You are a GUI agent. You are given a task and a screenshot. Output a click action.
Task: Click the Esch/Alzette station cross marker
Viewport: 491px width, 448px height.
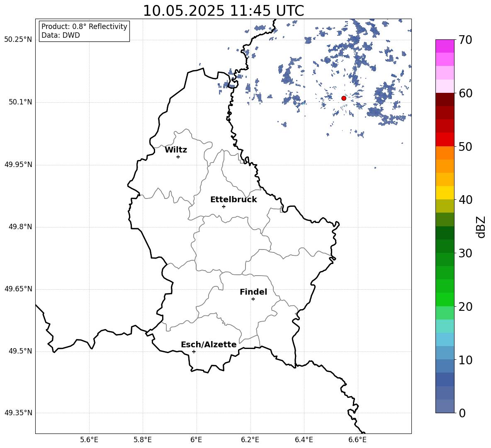tap(194, 351)
